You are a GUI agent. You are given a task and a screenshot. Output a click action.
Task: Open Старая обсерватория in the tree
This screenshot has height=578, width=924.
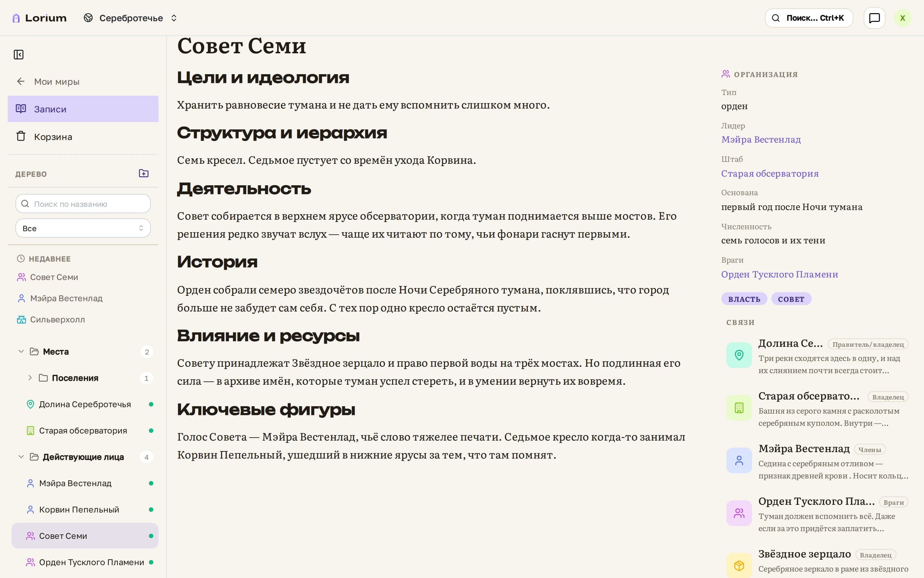pyautogui.click(x=85, y=430)
